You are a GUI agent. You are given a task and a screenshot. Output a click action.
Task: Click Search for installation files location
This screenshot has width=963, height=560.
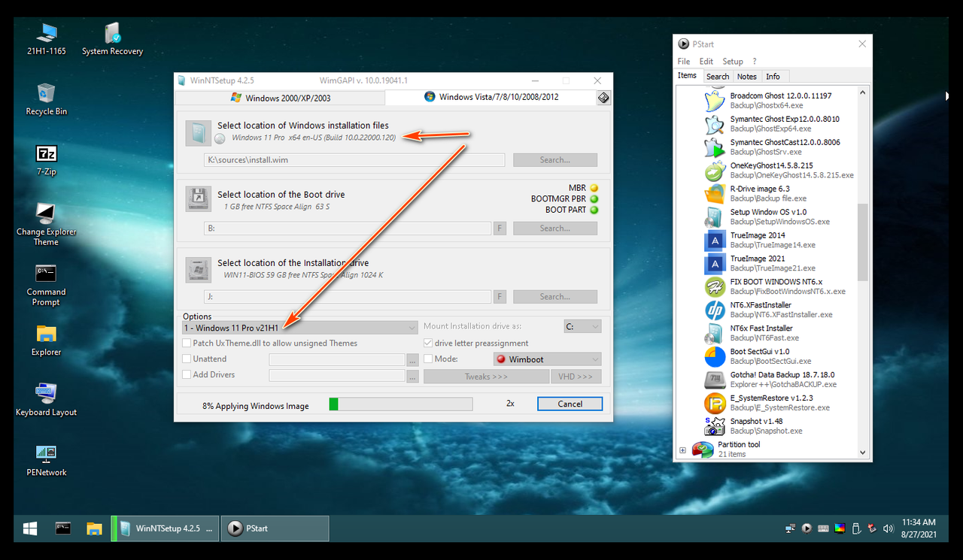(555, 160)
